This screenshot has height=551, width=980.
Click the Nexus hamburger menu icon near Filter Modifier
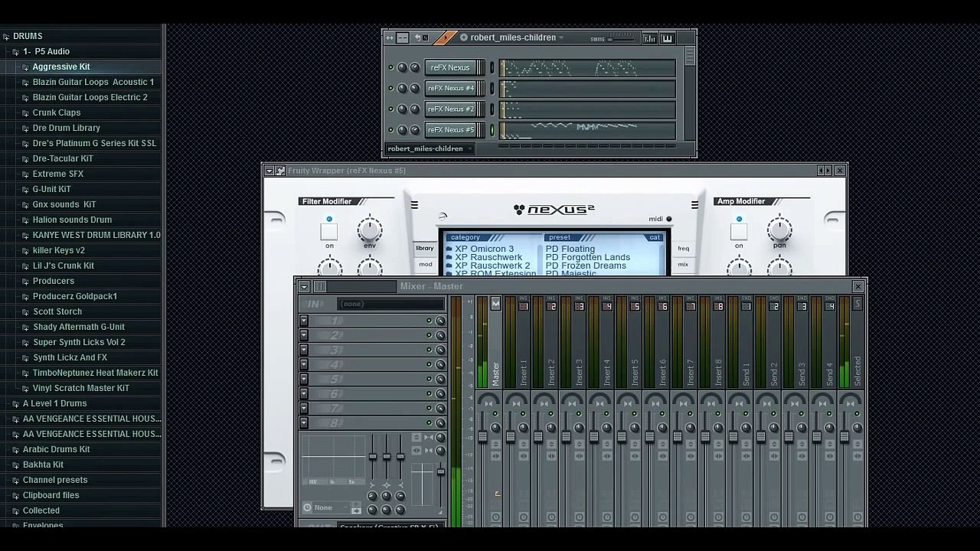(414, 204)
